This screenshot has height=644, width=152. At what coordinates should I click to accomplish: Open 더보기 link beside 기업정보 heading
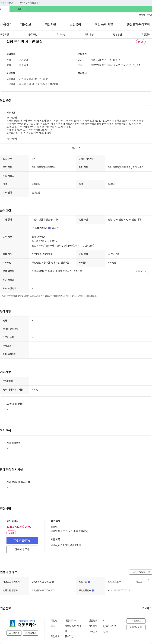point(147,608)
